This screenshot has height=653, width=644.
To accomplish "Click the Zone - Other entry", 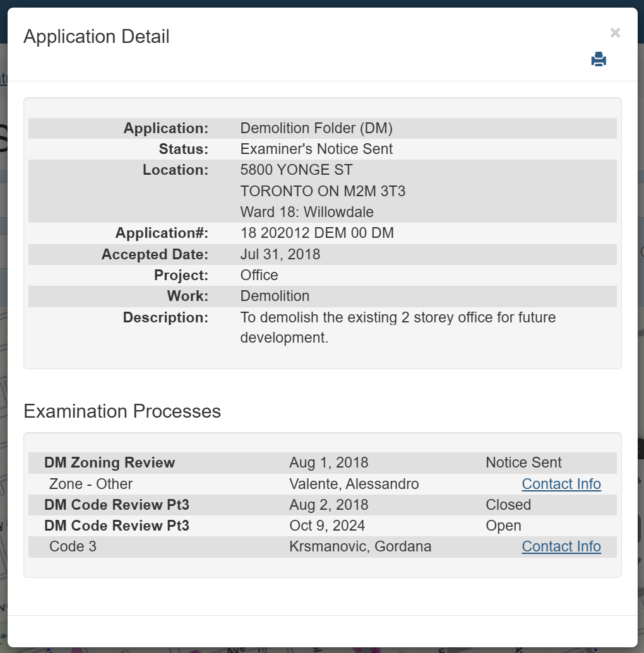I will 91,484.
